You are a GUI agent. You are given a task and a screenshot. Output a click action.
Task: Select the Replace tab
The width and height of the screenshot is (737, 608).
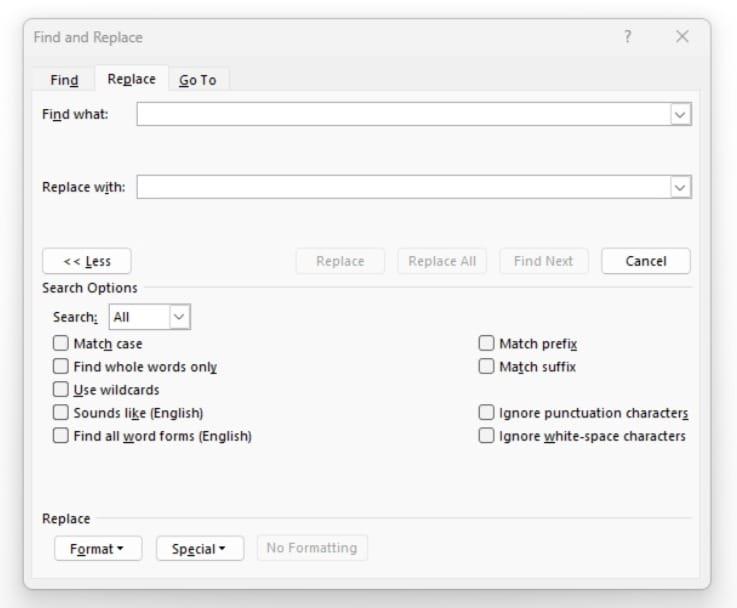pyautogui.click(x=131, y=79)
